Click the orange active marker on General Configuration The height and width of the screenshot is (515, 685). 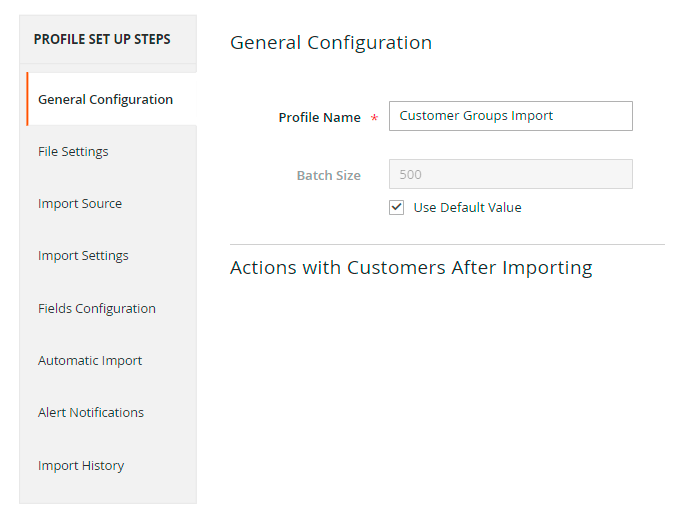(x=27, y=99)
